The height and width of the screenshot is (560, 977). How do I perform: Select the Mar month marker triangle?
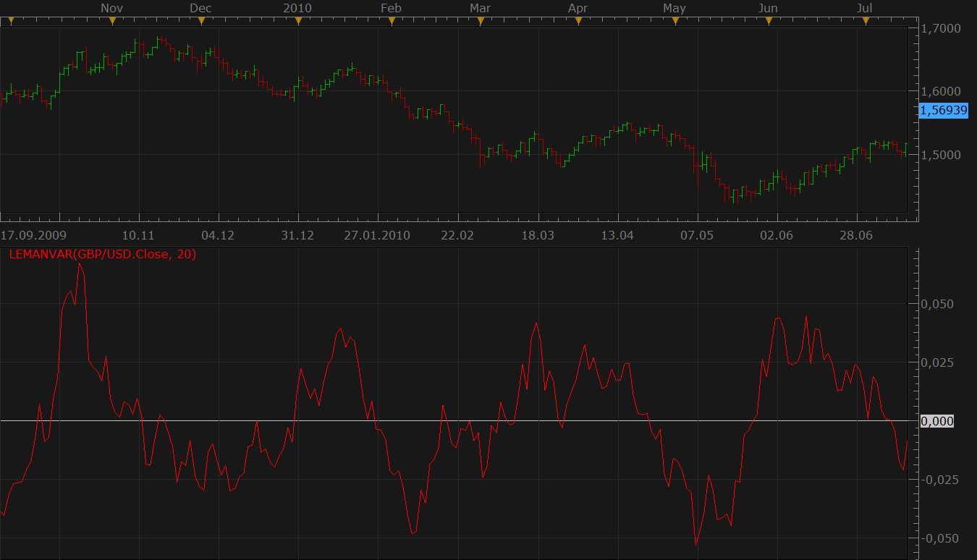[x=481, y=21]
